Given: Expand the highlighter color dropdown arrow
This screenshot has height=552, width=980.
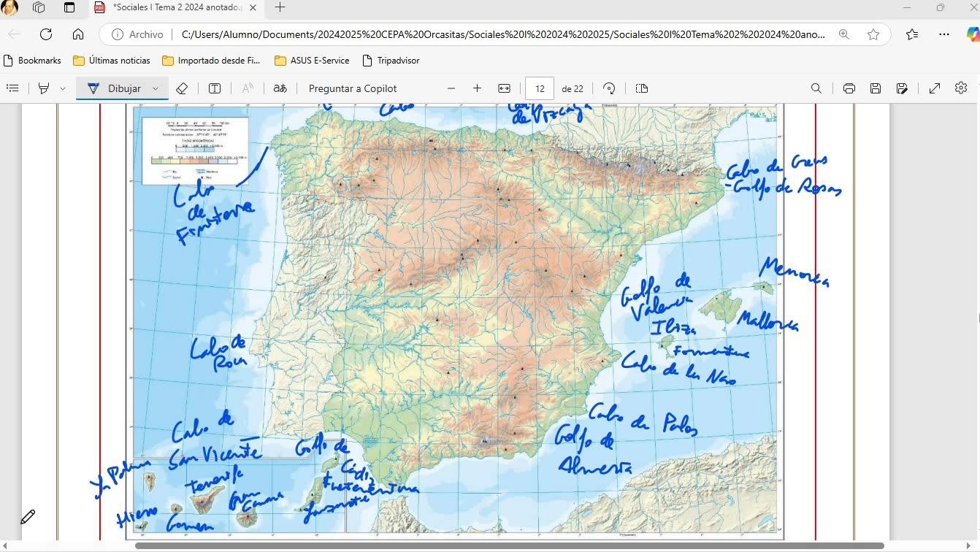Looking at the screenshot, I should [63, 88].
